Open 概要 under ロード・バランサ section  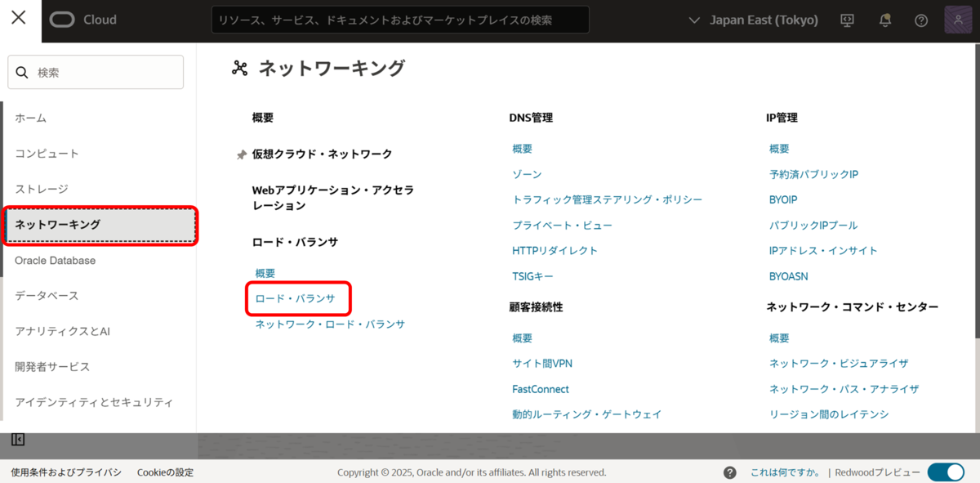pyautogui.click(x=265, y=273)
